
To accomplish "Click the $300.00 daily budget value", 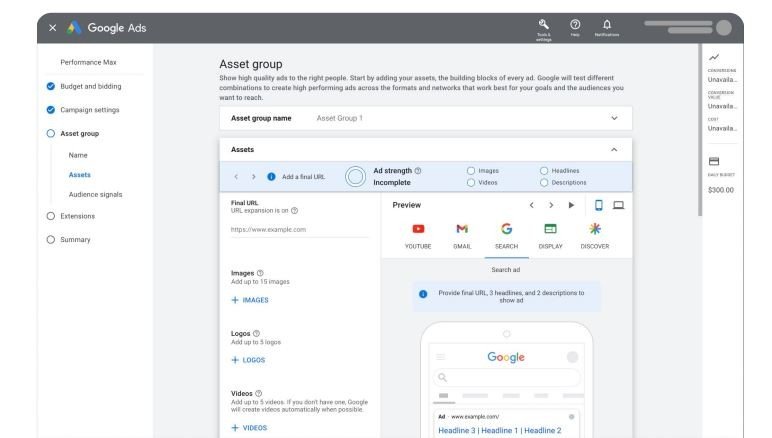I will [721, 190].
